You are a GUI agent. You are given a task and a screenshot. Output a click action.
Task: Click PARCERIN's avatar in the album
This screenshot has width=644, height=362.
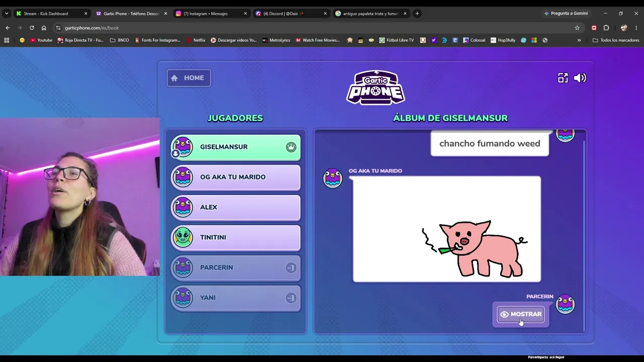click(565, 304)
